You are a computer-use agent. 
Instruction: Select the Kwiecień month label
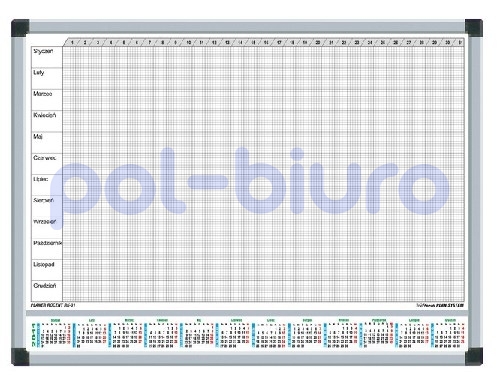tap(45, 115)
